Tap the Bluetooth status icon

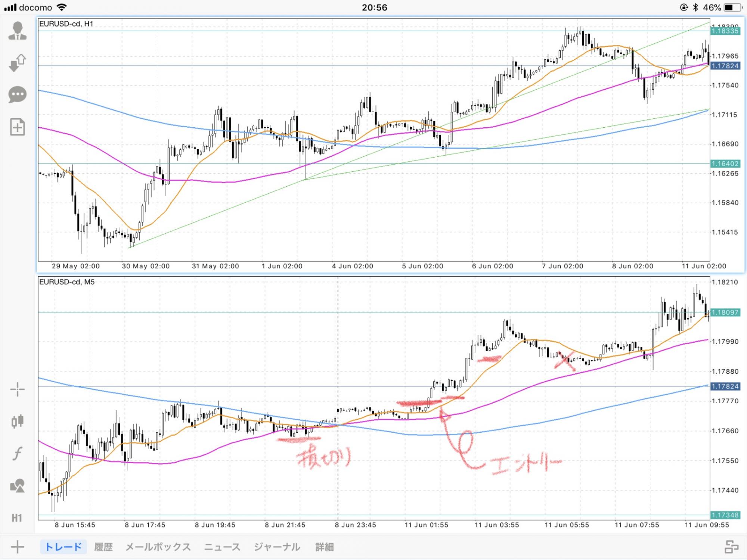tap(695, 7)
